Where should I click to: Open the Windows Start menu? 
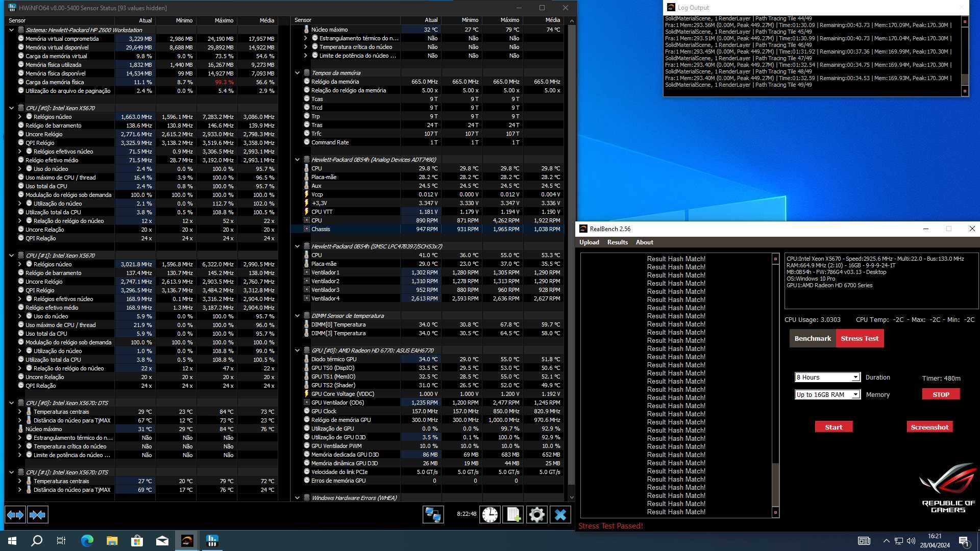[12, 541]
